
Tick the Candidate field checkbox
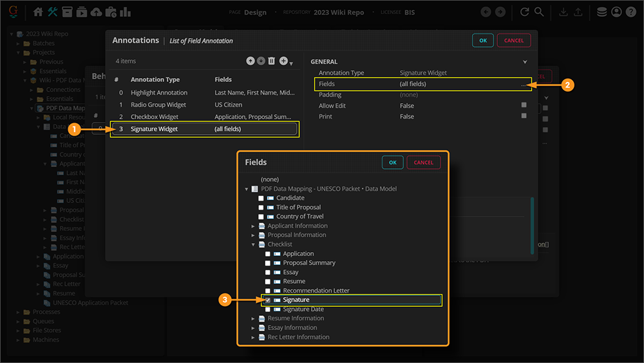(x=261, y=198)
